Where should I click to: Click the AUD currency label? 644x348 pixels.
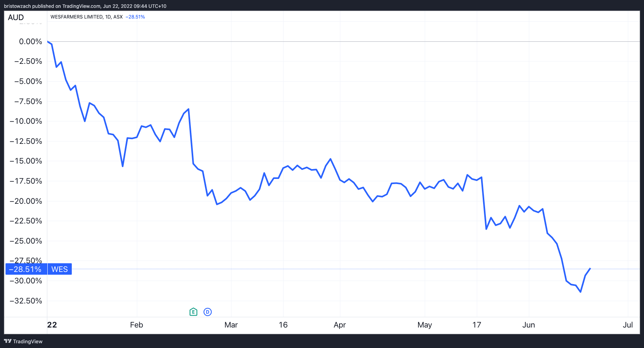(16, 17)
